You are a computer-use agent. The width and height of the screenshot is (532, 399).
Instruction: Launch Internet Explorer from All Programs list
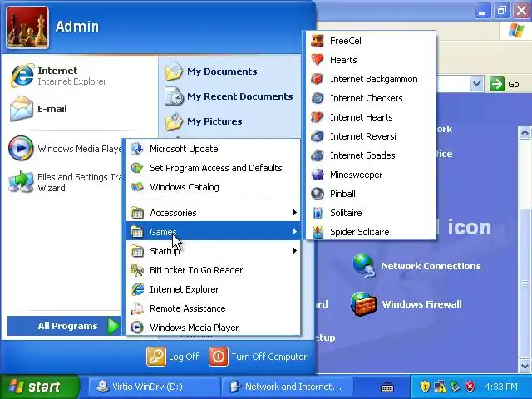213,289
